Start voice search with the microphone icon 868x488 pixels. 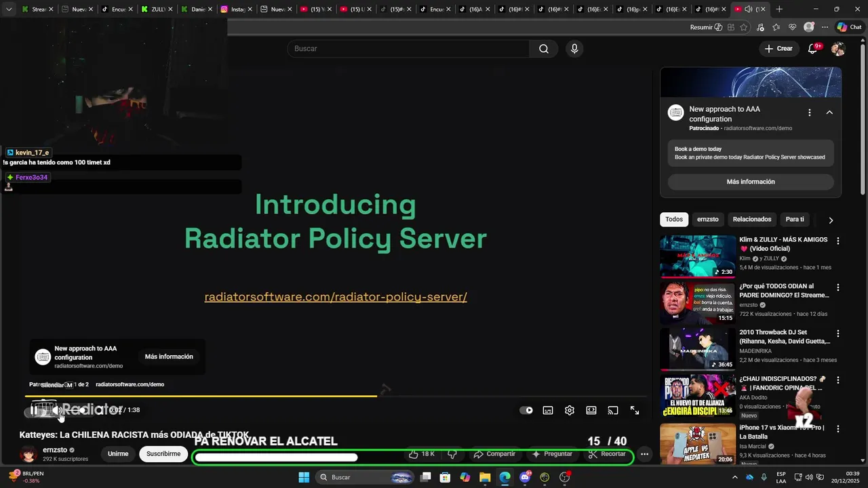(x=574, y=49)
